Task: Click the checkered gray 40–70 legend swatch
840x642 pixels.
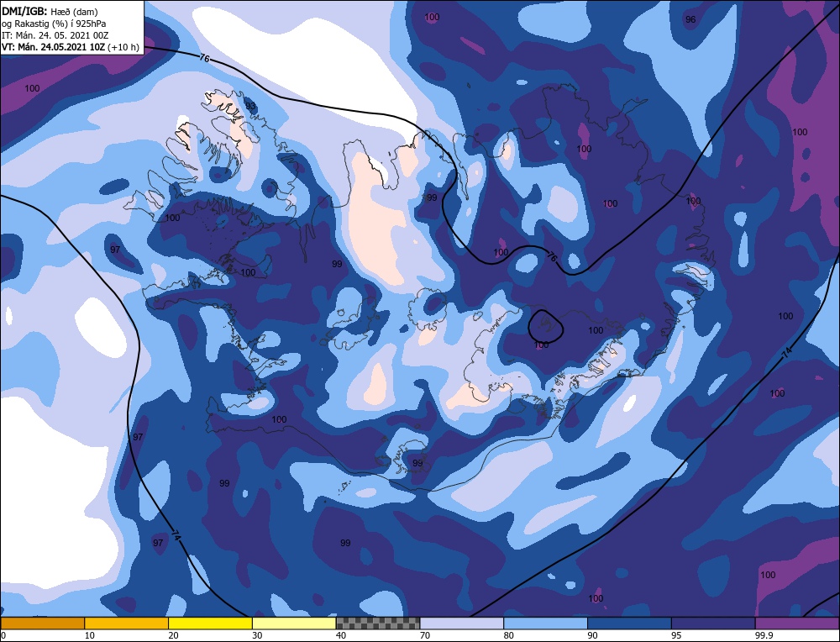Action: 378,624
